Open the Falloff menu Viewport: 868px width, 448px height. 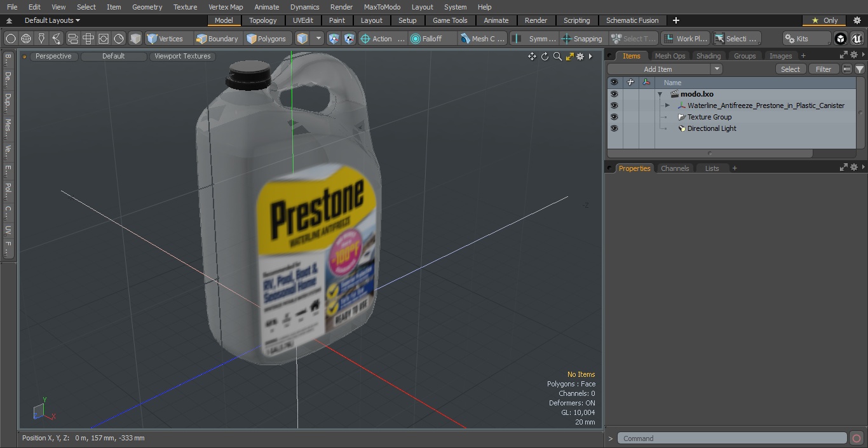[x=433, y=39]
